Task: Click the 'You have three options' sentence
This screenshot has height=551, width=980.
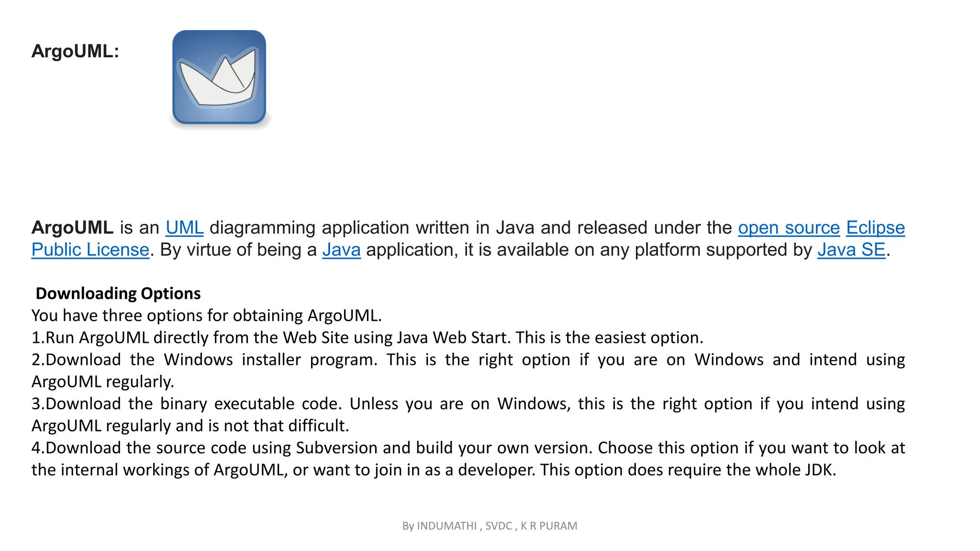Action: 206,316
